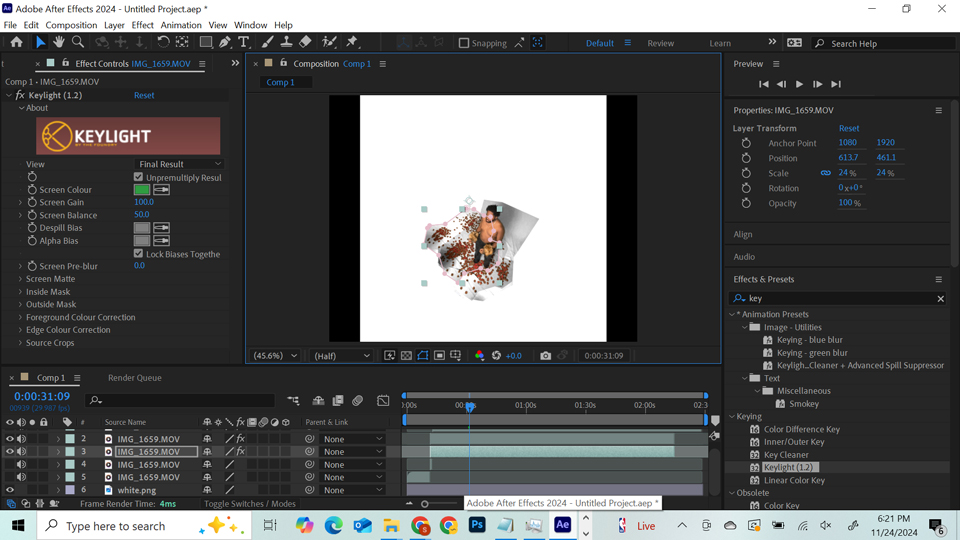960x540 pixels.
Task: Hide layer 2 IMG_1659.MOV with eye icon
Action: [x=10, y=439]
